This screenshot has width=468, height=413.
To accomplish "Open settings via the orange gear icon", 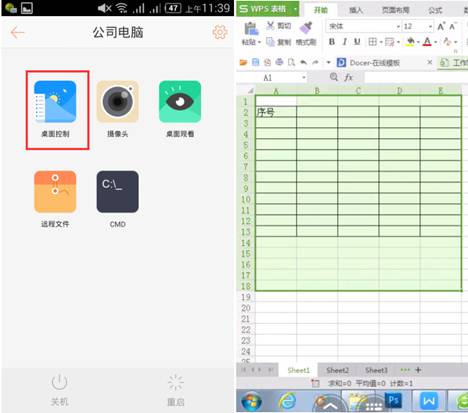I will (220, 32).
